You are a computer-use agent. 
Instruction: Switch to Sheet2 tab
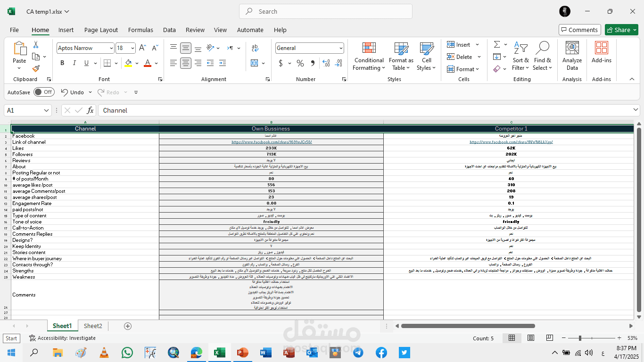93,326
